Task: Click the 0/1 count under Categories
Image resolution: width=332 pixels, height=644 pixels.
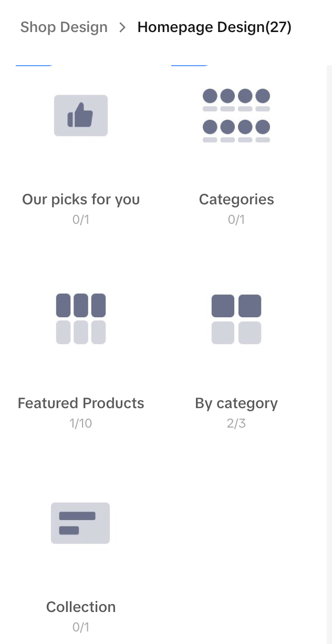Action: tap(236, 220)
